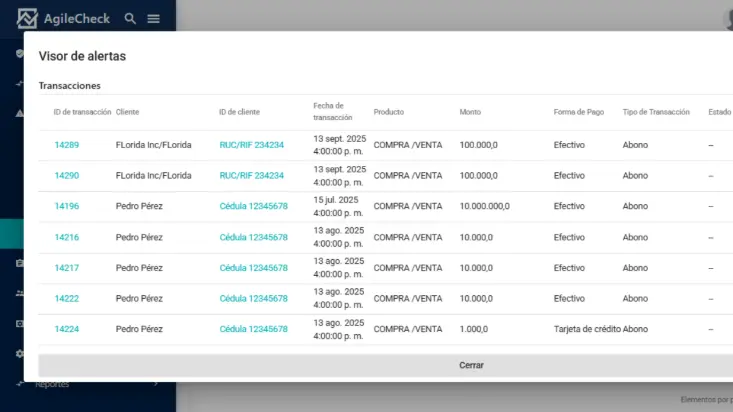Image resolution: width=733 pixels, height=412 pixels.
Task: Open transaction ID 14196
Action: point(66,206)
